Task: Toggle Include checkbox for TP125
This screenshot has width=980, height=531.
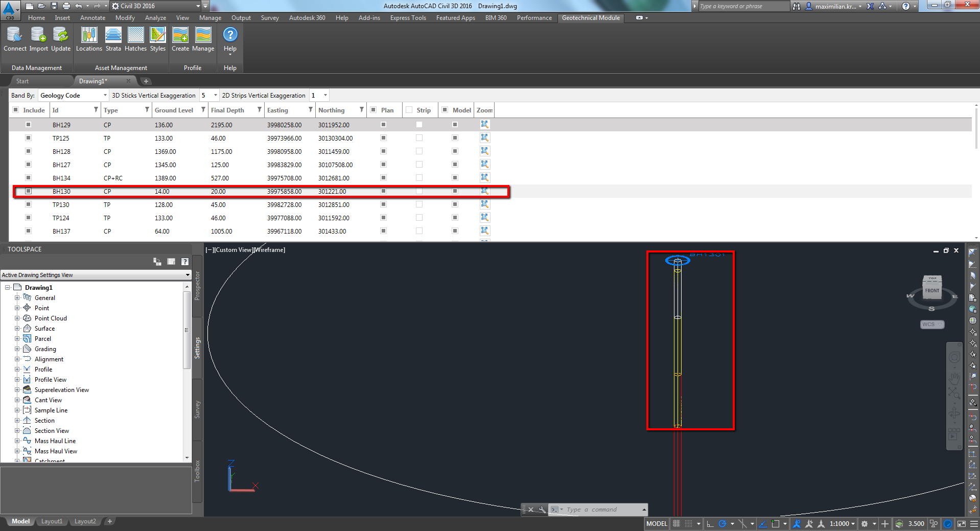Action: (x=29, y=137)
